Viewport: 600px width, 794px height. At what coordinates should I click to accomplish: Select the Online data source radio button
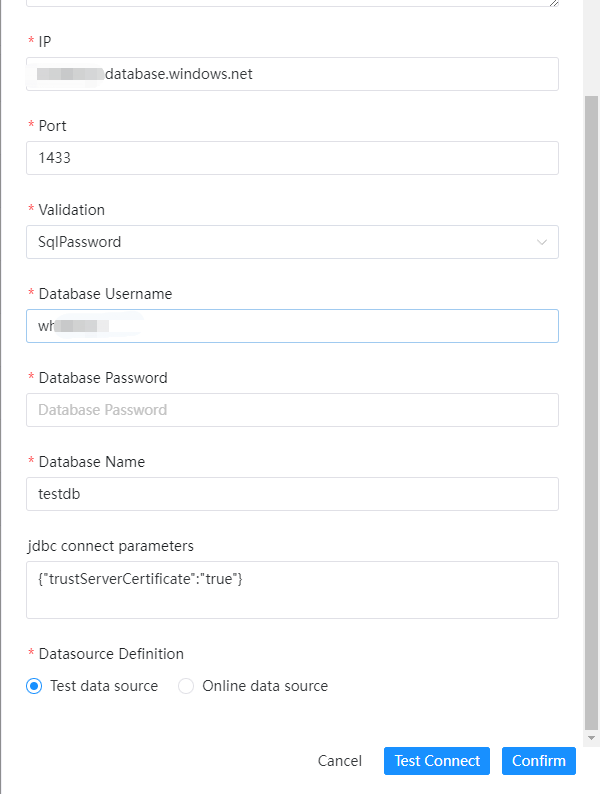[186, 686]
